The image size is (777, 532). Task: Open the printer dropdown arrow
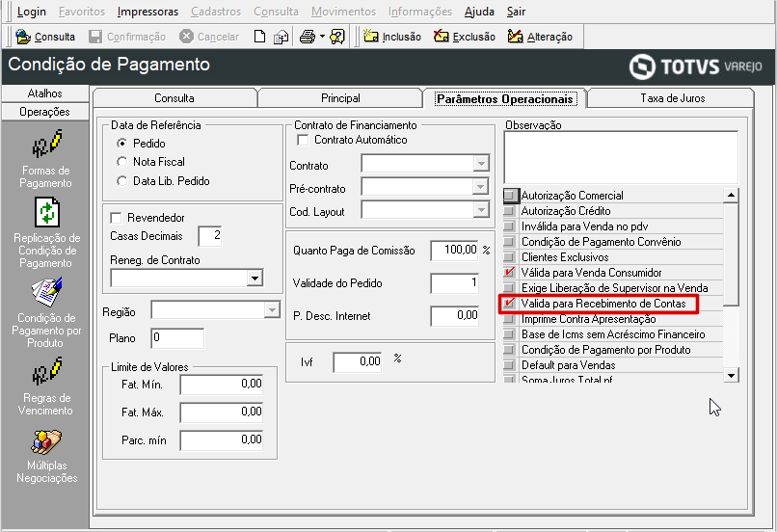[x=322, y=37]
